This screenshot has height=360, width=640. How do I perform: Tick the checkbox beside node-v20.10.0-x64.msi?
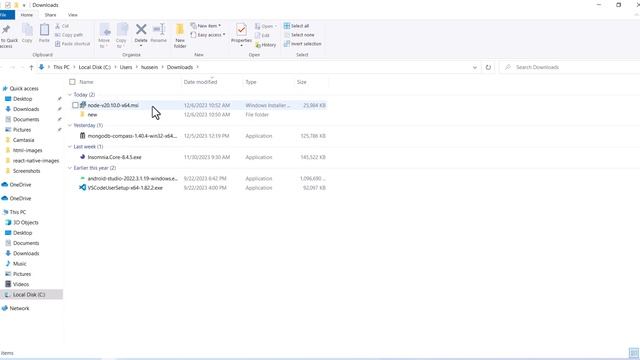[75, 105]
